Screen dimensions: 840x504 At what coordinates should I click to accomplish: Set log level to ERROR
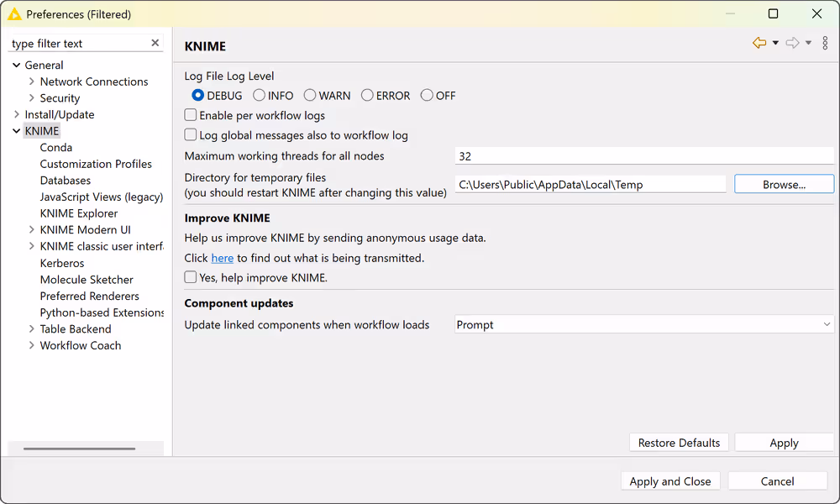click(x=365, y=96)
